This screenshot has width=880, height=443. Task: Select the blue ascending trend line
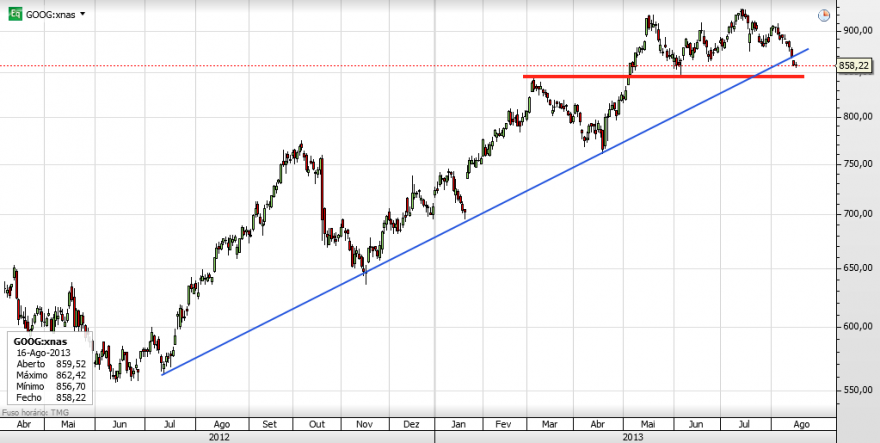coord(484,212)
